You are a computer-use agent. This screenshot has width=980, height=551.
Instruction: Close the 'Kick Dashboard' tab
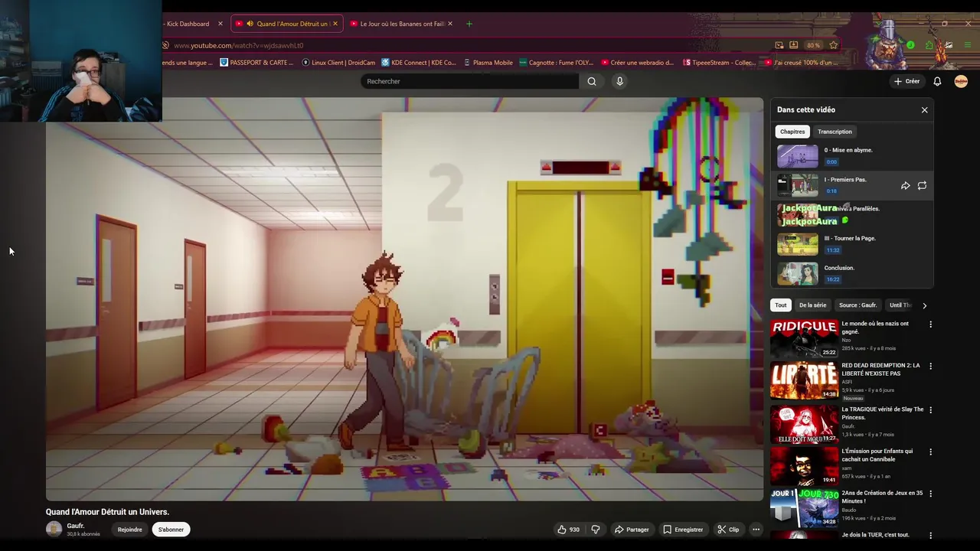(x=220, y=24)
